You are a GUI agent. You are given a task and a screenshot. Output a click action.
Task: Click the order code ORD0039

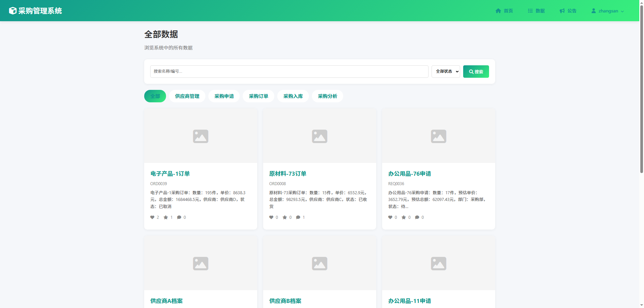159,184
